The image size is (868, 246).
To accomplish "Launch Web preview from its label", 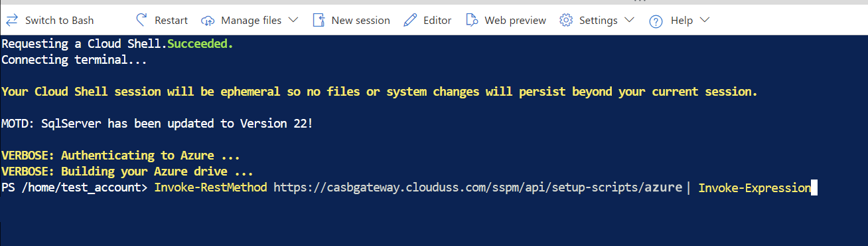I will click(x=516, y=20).
